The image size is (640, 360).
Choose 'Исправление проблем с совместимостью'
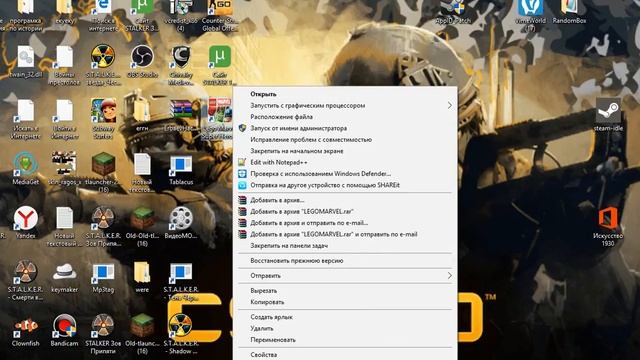(x=345, y=140)
